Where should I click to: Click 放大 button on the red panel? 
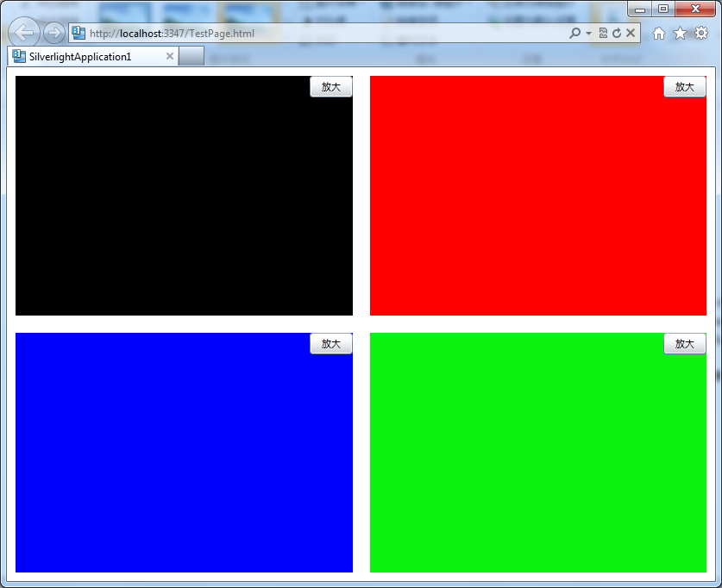(x=685, y=87)
